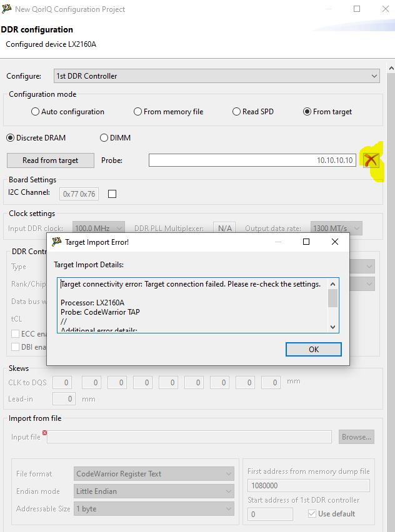The height and width of the screenshot is (532, 395).
Task: Click the Input file error marker icon
Action: 44,433
